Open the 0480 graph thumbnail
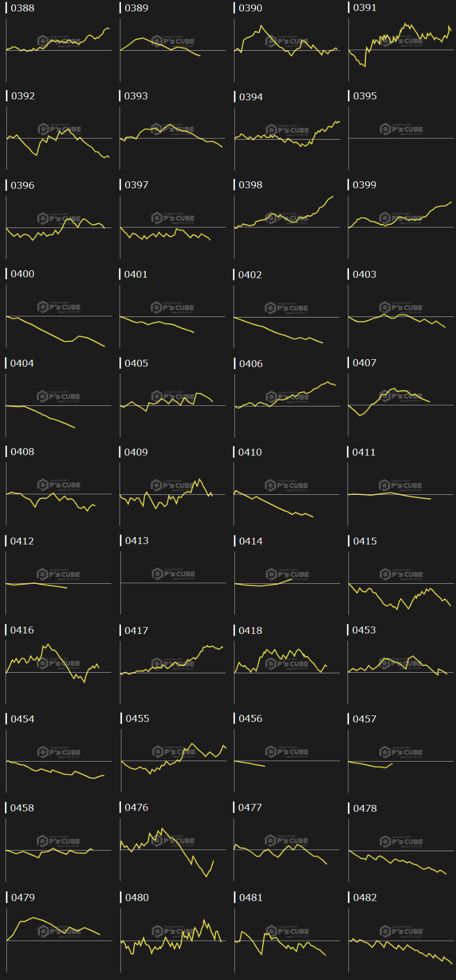Image resolution: width=456 pixels, height=980 pixels. pyautogui.click(x=173, y=940)
